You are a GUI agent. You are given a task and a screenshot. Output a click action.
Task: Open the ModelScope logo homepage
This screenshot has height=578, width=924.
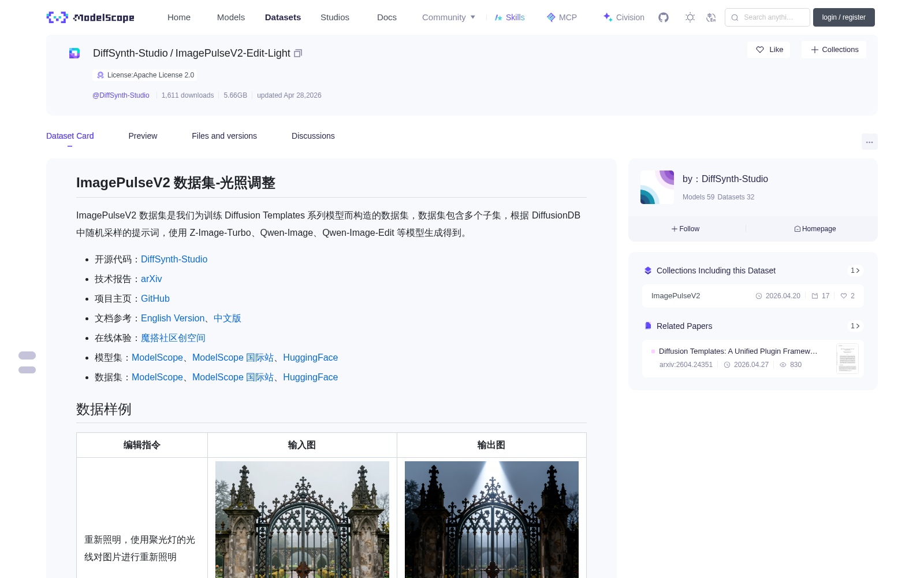91,17
